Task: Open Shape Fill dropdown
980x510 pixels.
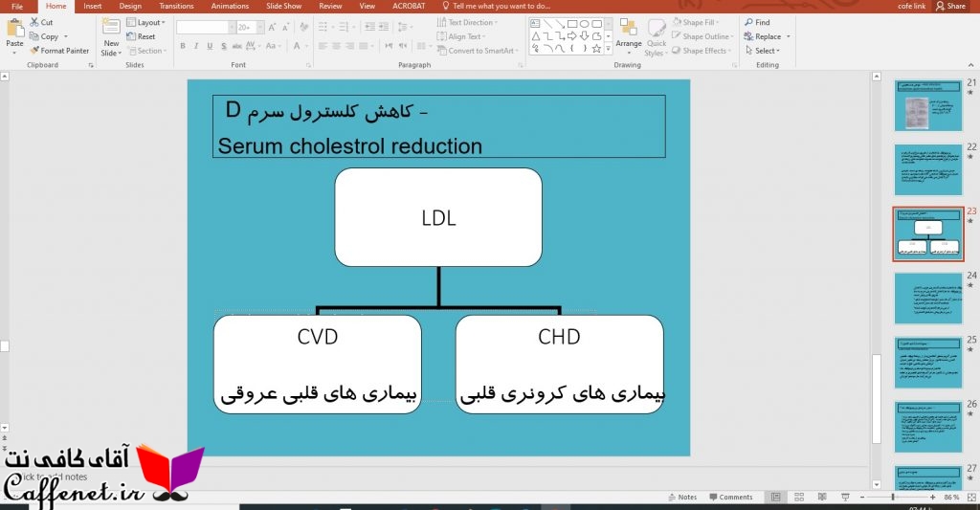Action: tap(696, 23)
